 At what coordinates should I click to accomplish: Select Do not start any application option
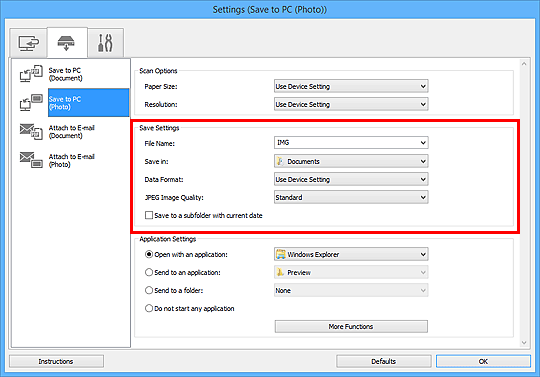149,308
